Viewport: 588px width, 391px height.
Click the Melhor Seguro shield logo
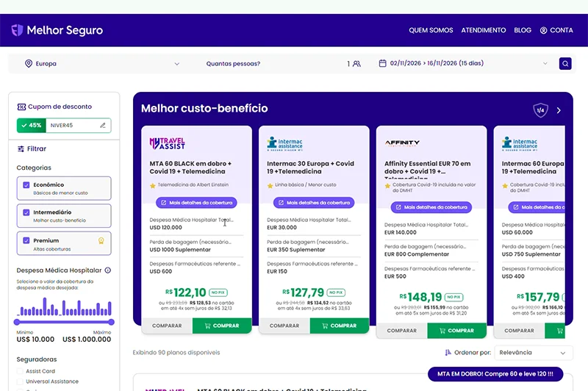(17, 30)
